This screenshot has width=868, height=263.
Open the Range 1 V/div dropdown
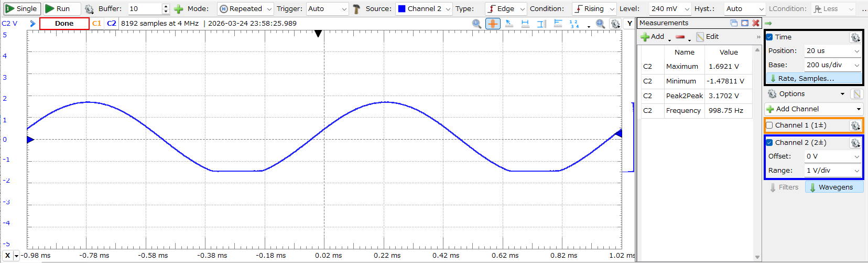856,171
